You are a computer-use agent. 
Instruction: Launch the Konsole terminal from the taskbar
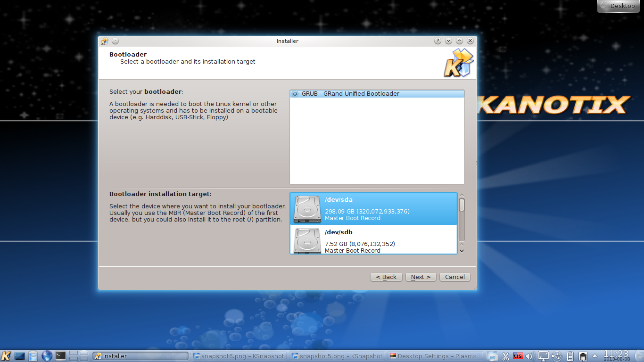60,356
